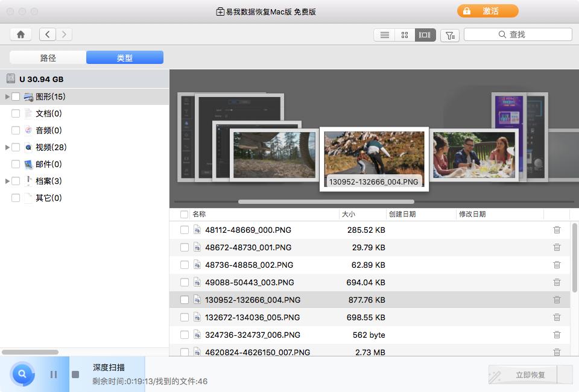Click the 130952-132666_004.PNG preview thumbnail
Image resolution: width=579 pixels, height=392 pixels.
click(374, 154)
